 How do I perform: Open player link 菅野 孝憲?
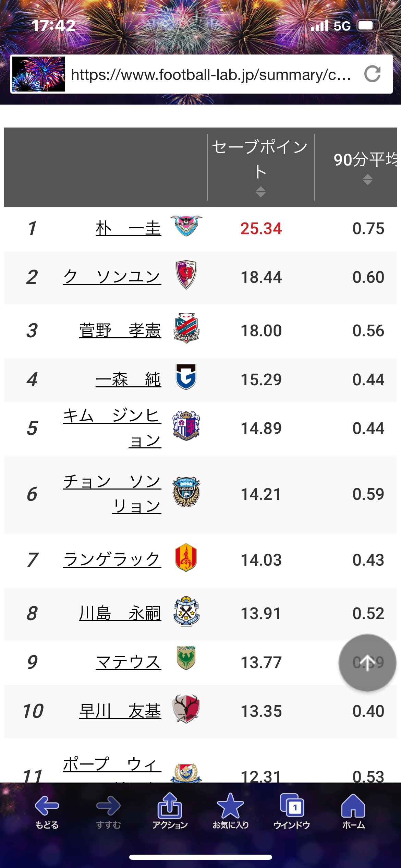[x=120, y=330]
